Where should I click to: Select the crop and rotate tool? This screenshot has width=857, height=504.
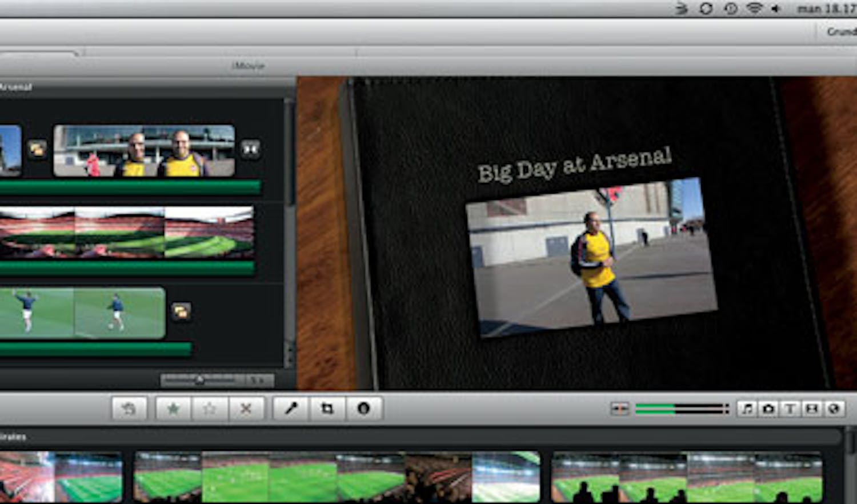pos(327,409)
